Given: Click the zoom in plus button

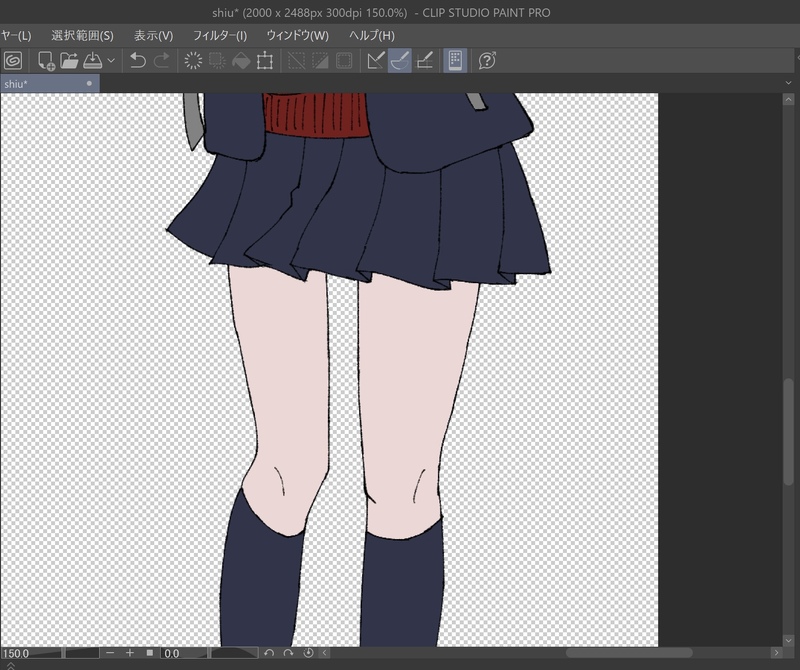Looking at the screenshot, I should click(x=129, y=653).
